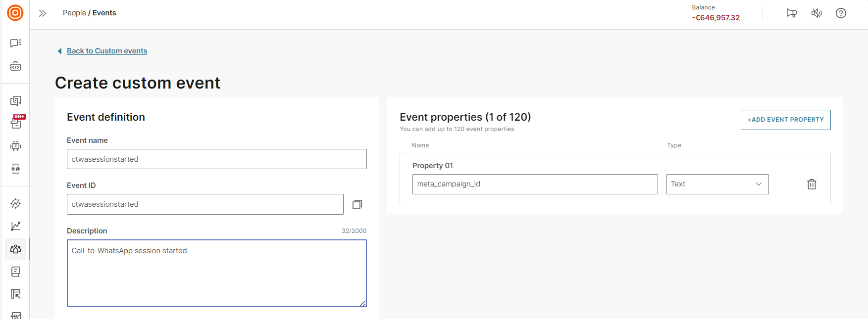The height and width of the screenshot is (319, 868).
Task: Click the meta_campaign_id property name field
Action: click(535, 184)
